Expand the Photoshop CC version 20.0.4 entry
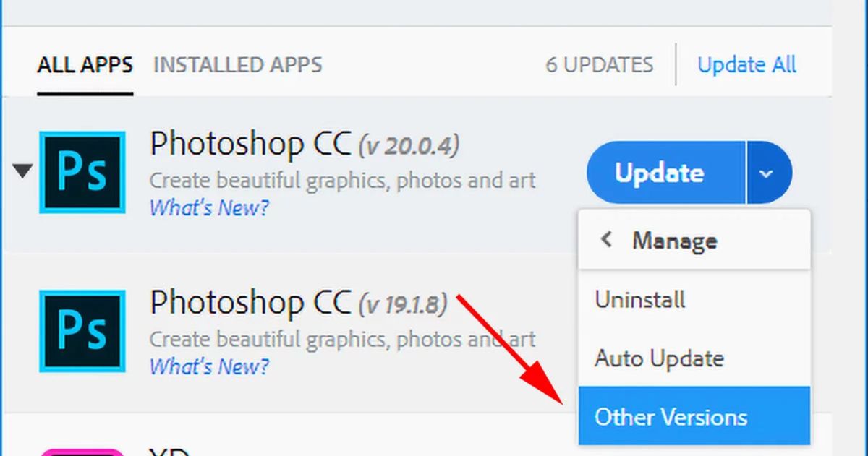868x456 pixels. [x=23, y=172]
